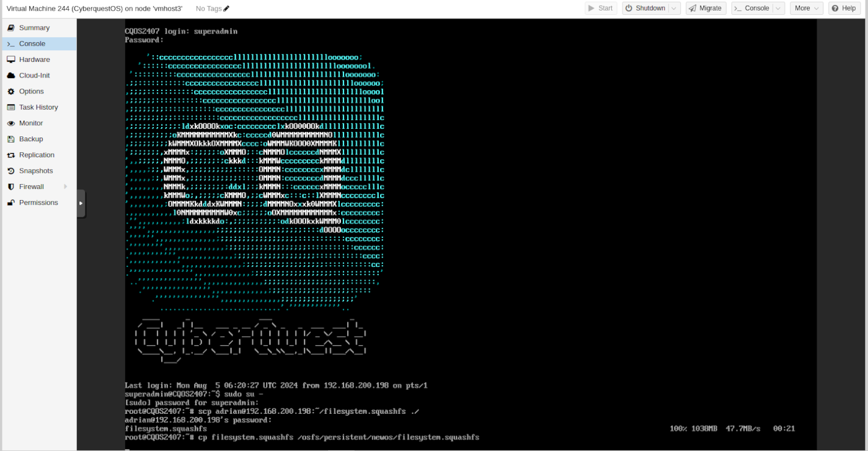Open the Firewall section
This screenshot has width=868, height=451.
tap(38, 186)
